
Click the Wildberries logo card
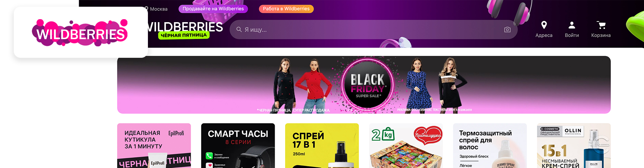coord(81,32)
